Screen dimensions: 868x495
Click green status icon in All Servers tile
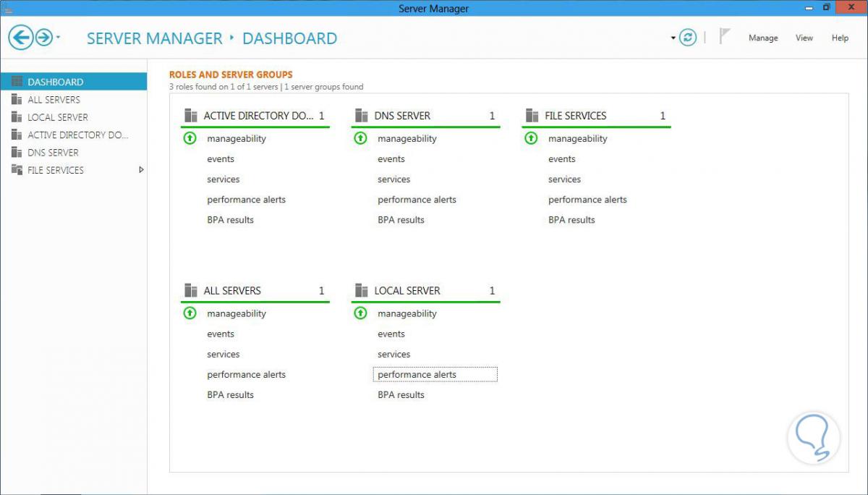point(190,313)
